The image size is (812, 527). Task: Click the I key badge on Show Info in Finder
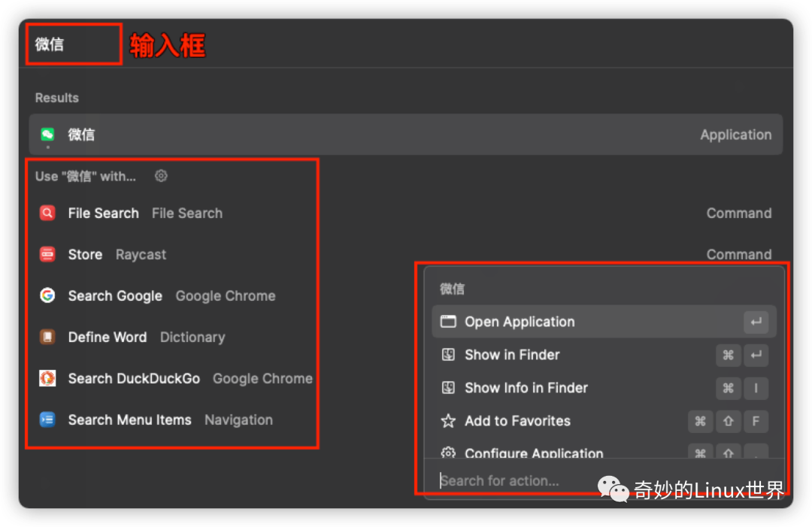pos(756,388)
